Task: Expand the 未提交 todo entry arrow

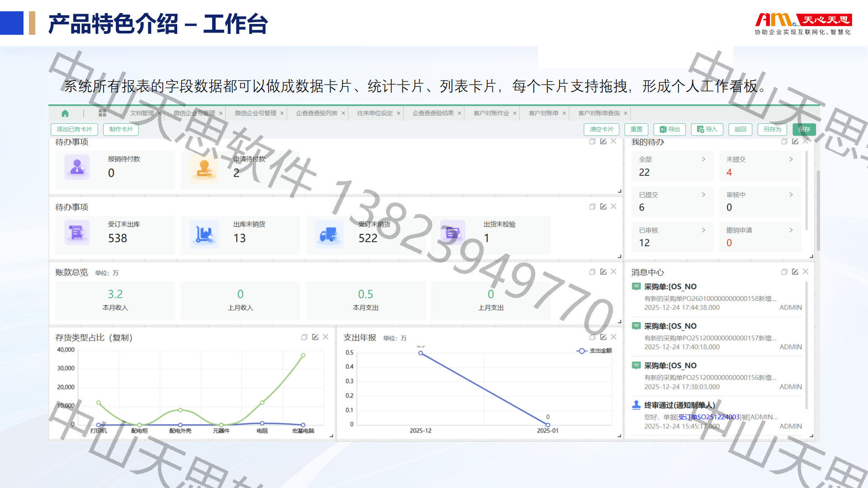Action: click(x=791, y=159)
